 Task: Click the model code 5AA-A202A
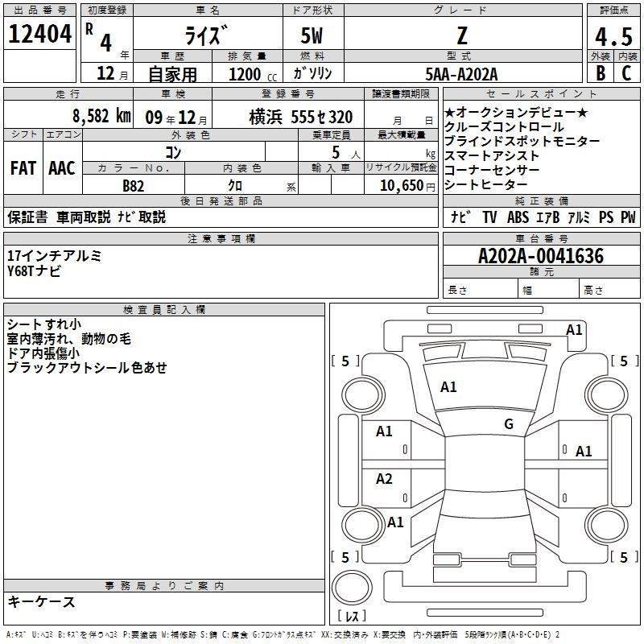tap(461, 74)
